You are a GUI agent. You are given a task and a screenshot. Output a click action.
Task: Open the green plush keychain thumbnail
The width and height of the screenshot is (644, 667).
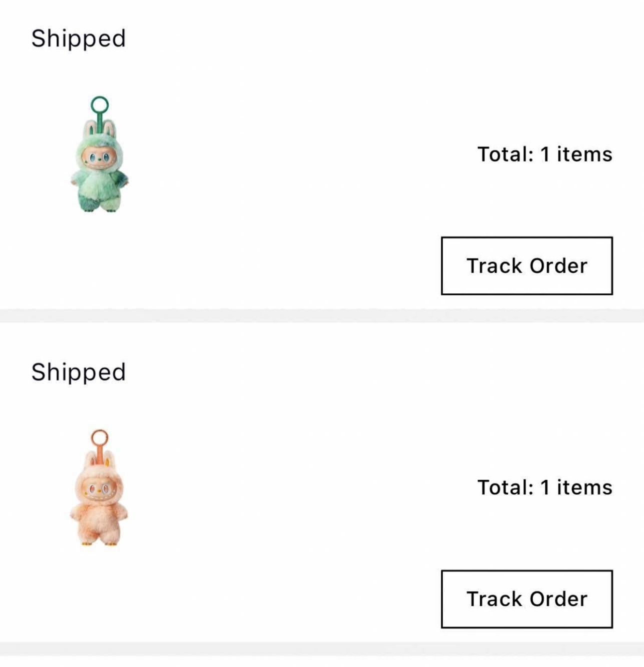pos(99,155)
